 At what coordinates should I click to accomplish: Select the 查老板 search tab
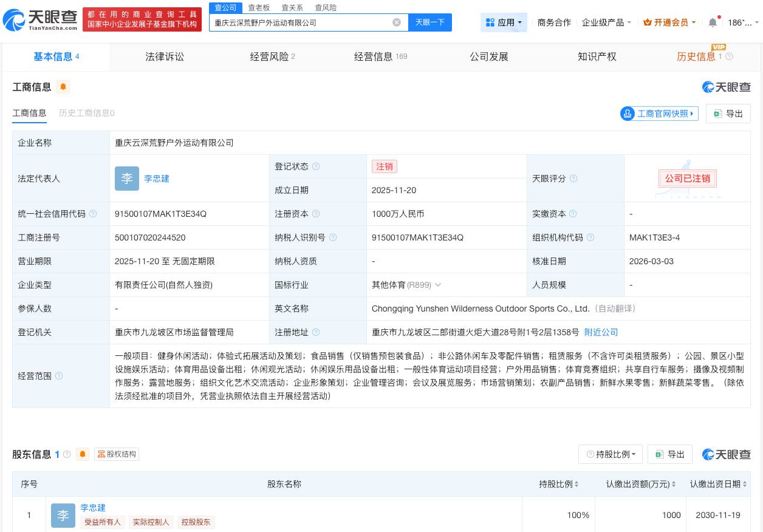pyautogui.click(x=259, y=7)
